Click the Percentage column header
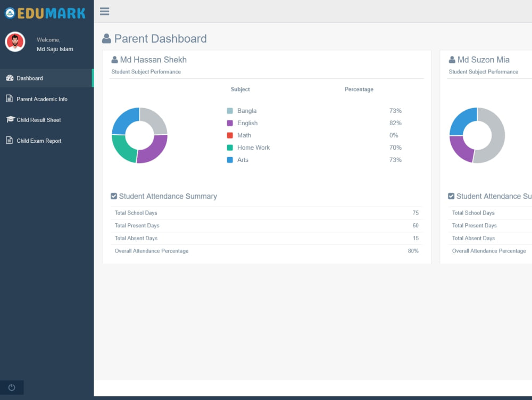This screenshot has width=532, height=400. tap(359, 89)
